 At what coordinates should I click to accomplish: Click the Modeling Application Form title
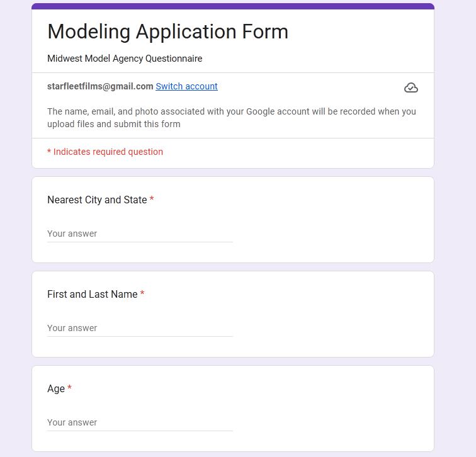[167, 31]
